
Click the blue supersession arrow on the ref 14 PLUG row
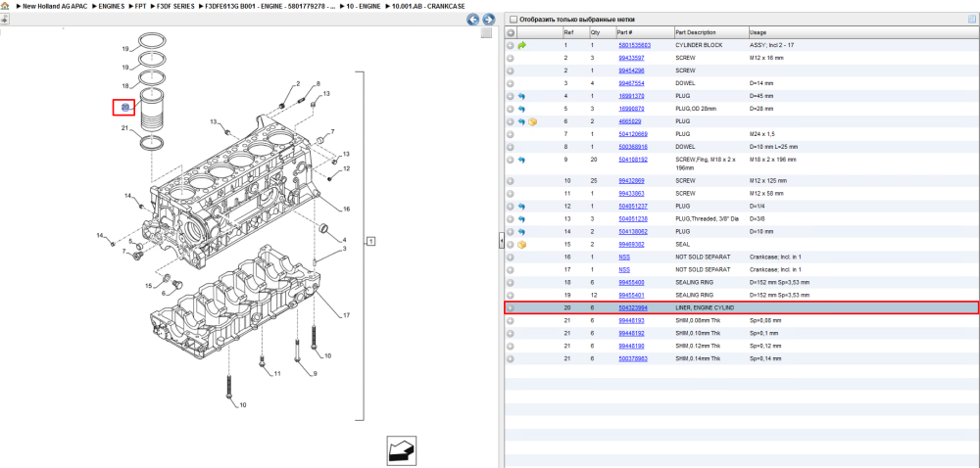coord(522,231)
